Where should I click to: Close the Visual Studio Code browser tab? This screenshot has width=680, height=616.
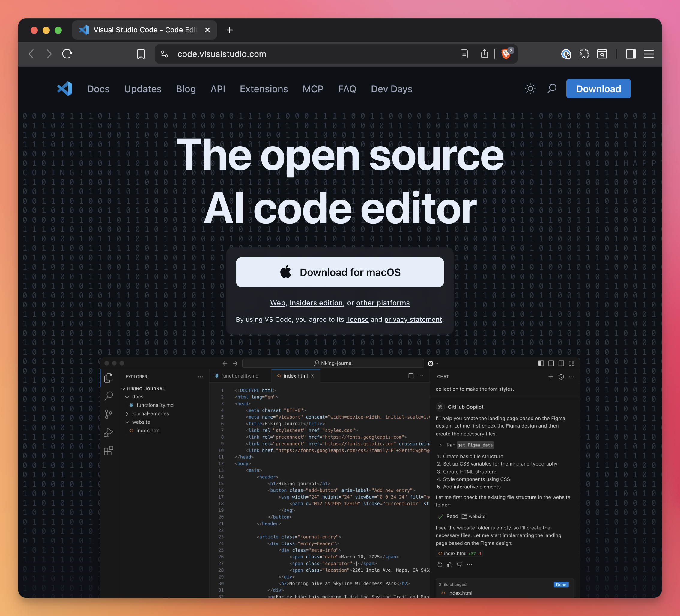point(207,30)
